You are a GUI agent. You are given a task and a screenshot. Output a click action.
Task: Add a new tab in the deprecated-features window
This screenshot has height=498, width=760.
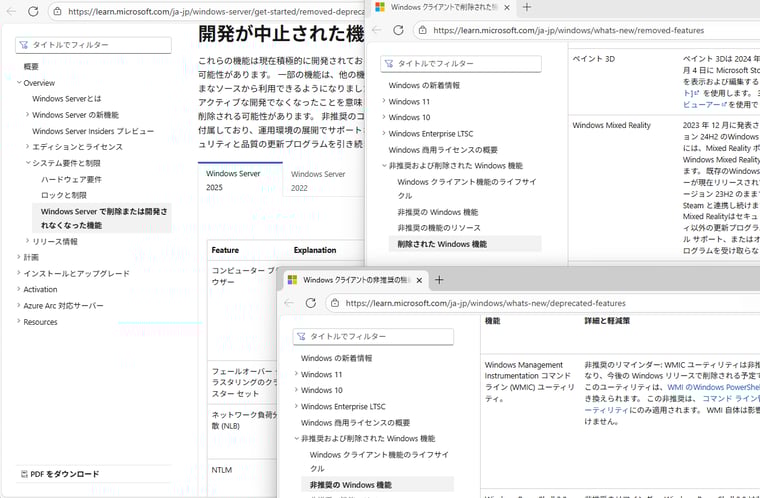click(x=439, y=280)
